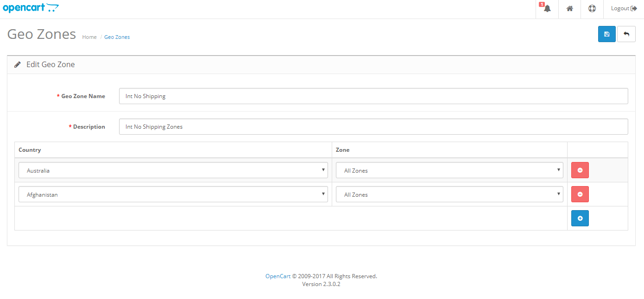Click the Geo Zone Name field
644x299 pixels.
373,96
